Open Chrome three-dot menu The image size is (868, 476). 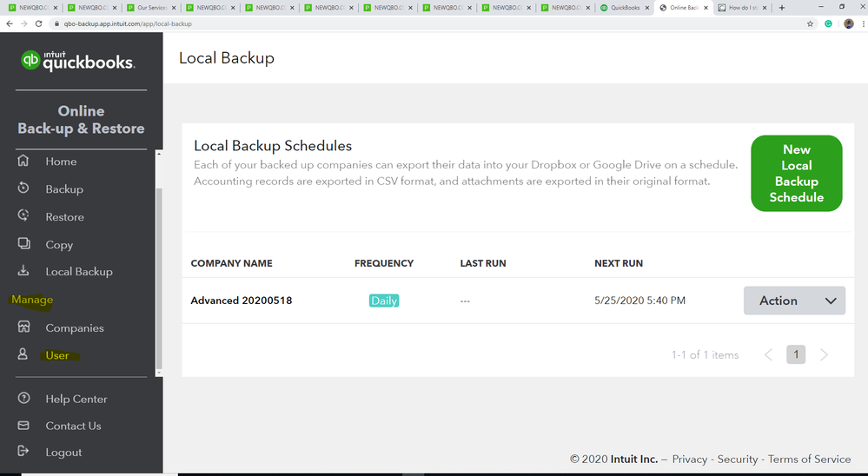(x=863, y=23)
